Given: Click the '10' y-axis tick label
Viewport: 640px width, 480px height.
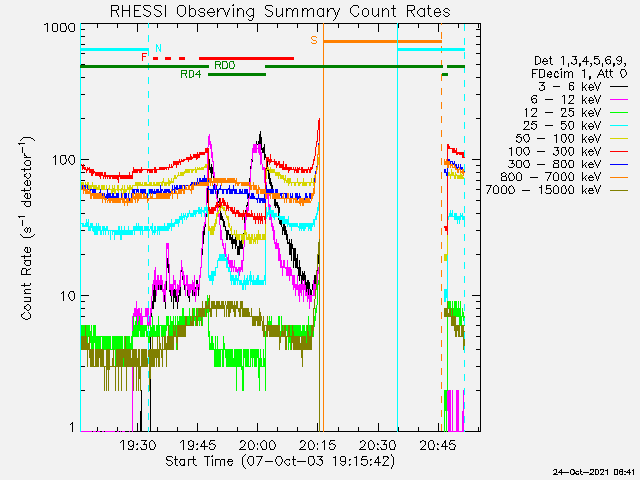Looking at the screenshot, I should click(68, 296).
